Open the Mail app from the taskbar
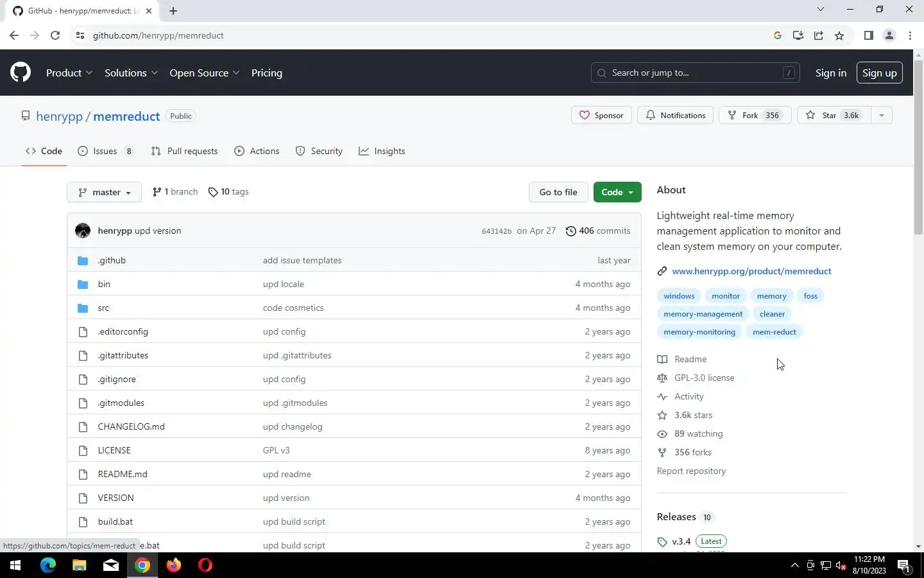The width and height of the screenshot is (924, 578). (x=111, y=565)
